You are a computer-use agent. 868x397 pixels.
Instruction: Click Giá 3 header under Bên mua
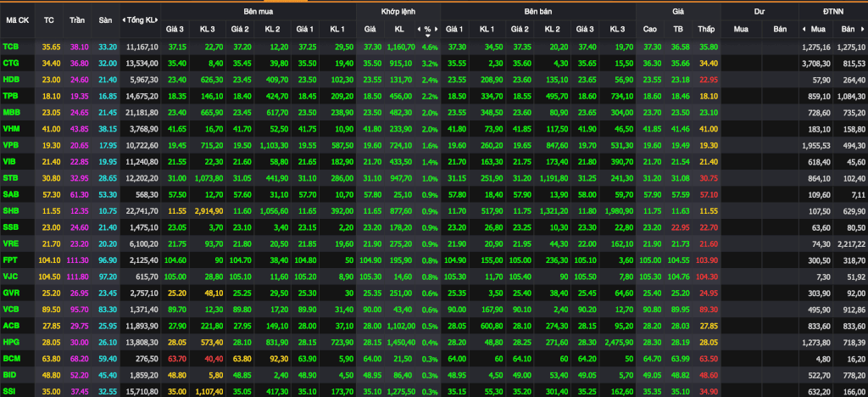pyautogui.click(x=175, y=29)
